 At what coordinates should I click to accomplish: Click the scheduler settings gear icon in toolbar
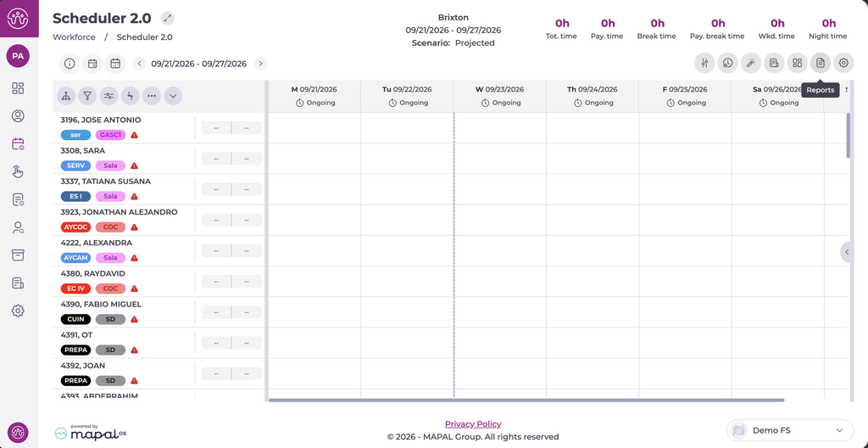tap(843, 63)
